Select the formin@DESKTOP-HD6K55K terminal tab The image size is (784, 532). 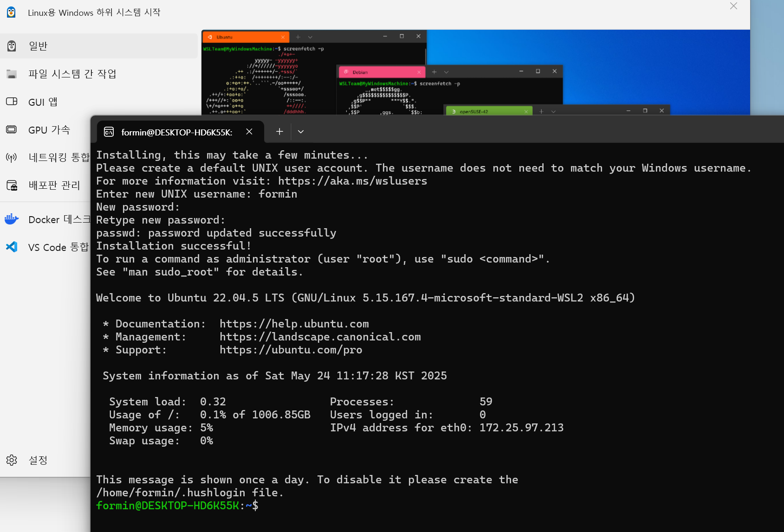tap(181, 132)
